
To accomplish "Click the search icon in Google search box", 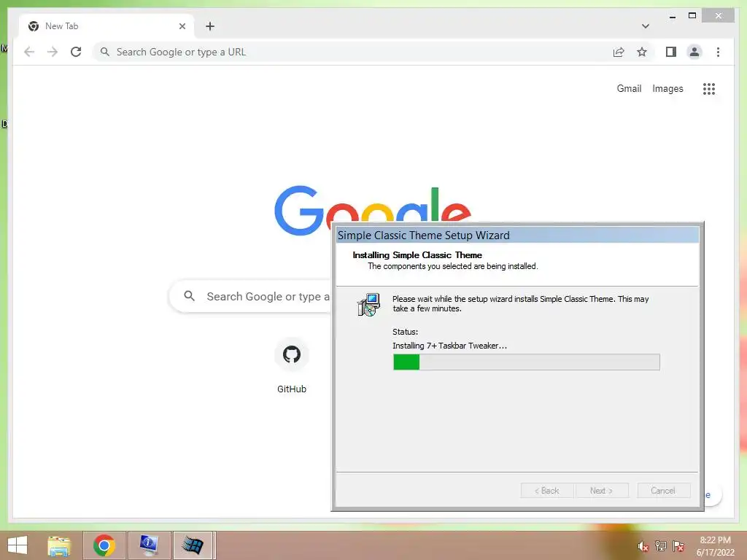I will coord(189,296).
